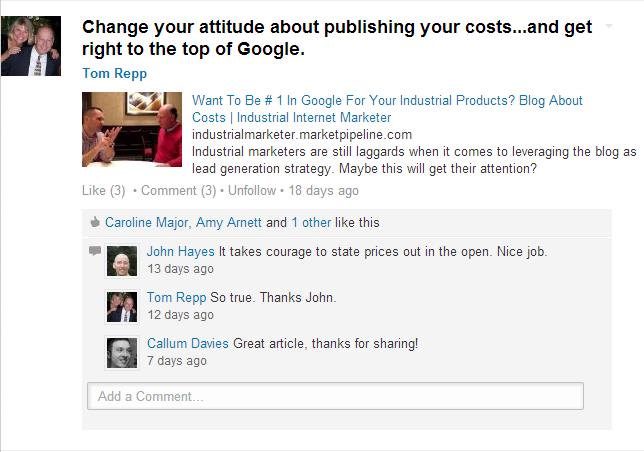This screenshot has width=644, height=452.
Task: Click the industrialmarketer.marketpipeline.com domain text
Action: [x=302, y=135]
